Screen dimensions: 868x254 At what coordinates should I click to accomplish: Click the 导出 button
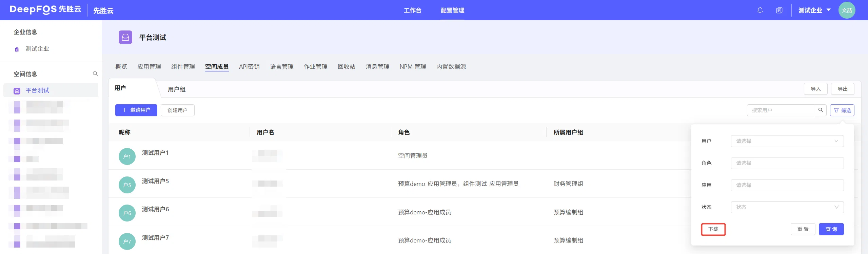pyautogui.click(x=843, y=89)
